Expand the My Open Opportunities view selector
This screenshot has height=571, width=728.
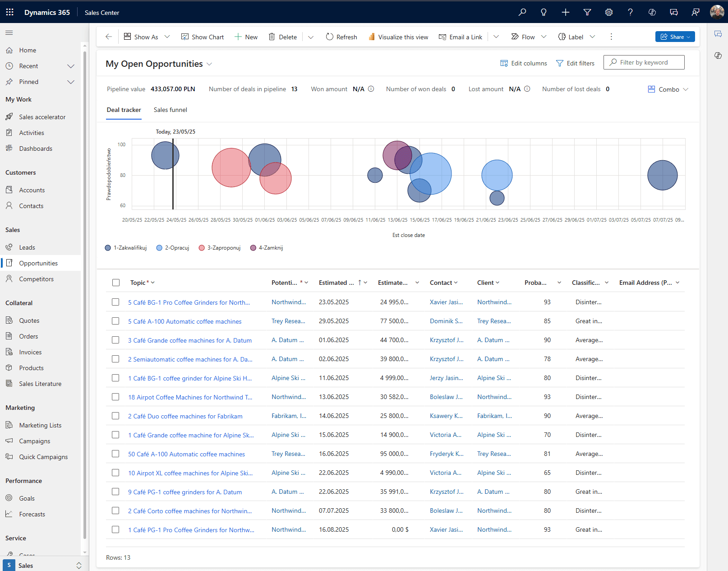209,64
